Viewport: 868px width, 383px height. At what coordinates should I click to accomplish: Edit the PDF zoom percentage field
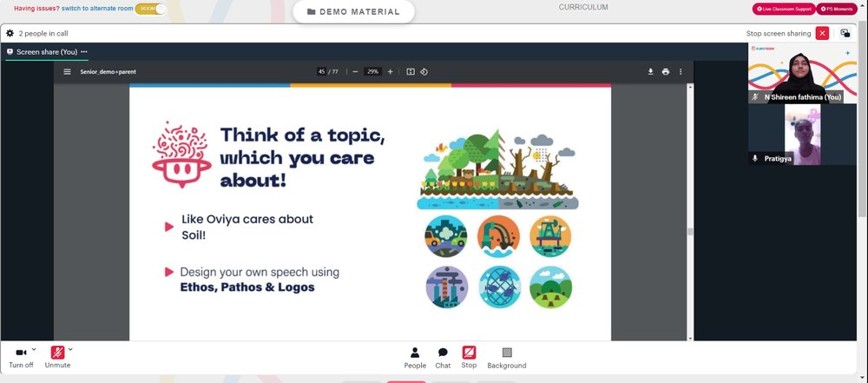point(372,71)
